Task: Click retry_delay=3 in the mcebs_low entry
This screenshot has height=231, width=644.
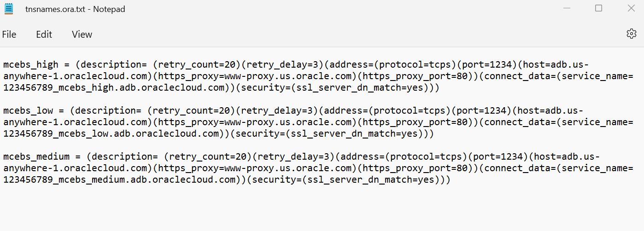Action: (x=278, y=110)
